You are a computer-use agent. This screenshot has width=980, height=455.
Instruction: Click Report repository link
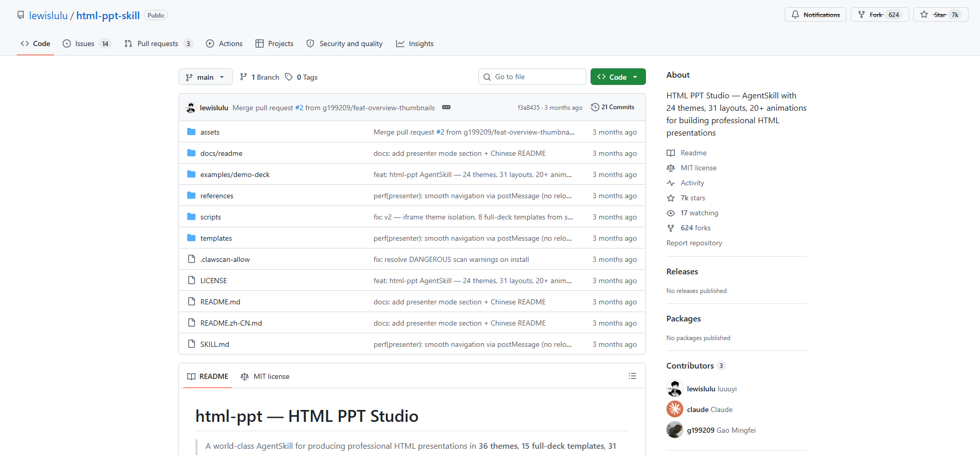(x=694, y=243)
